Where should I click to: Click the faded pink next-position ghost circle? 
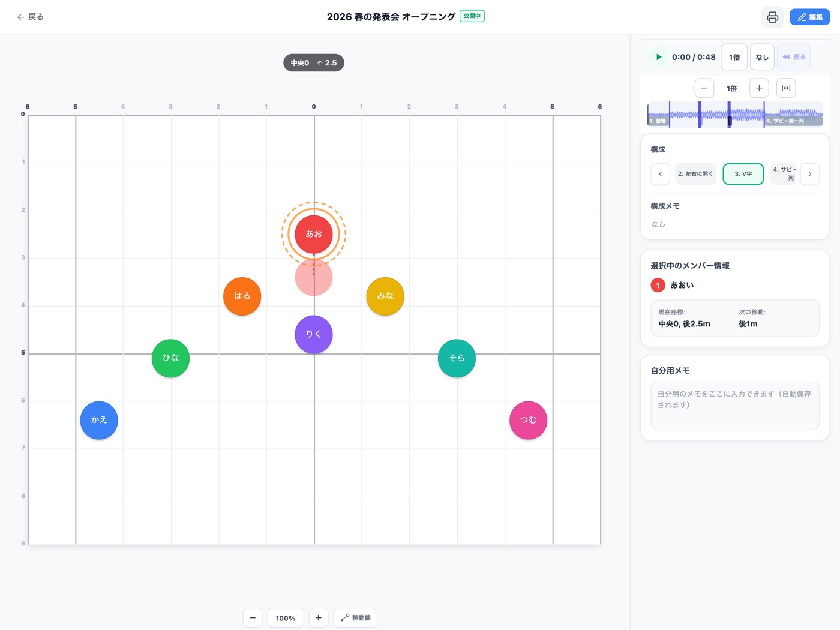(314, 278)
